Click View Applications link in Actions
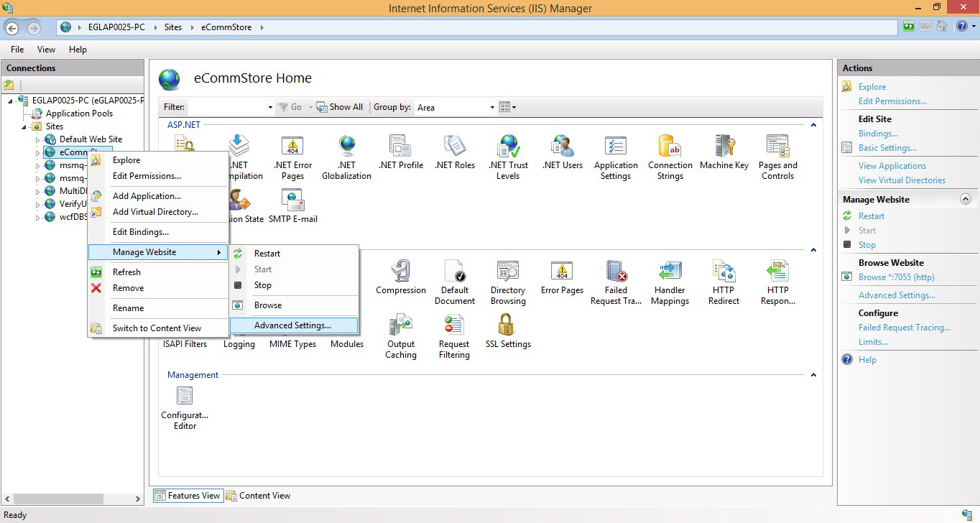Viewport: 980px width, 523px height. click(892, 166)
